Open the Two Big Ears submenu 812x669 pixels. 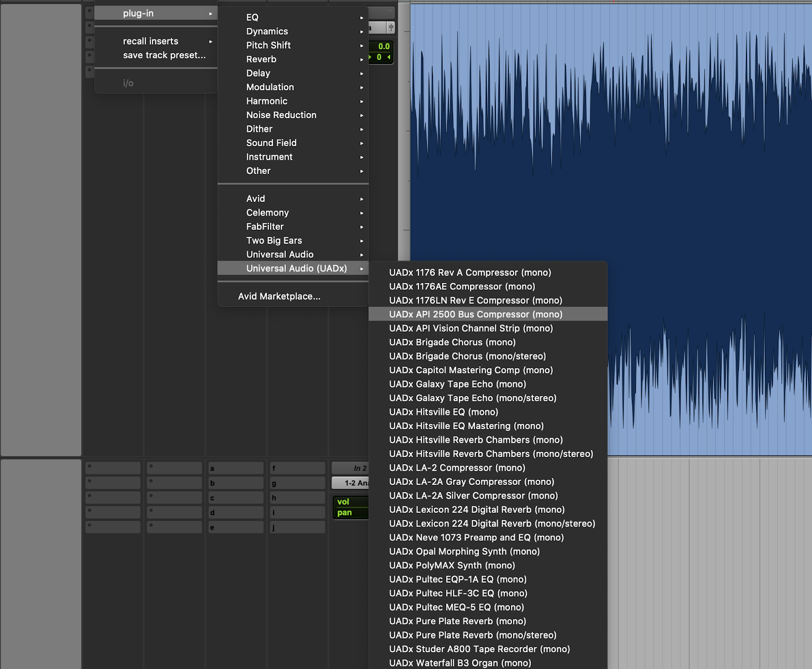pos(293,240)
